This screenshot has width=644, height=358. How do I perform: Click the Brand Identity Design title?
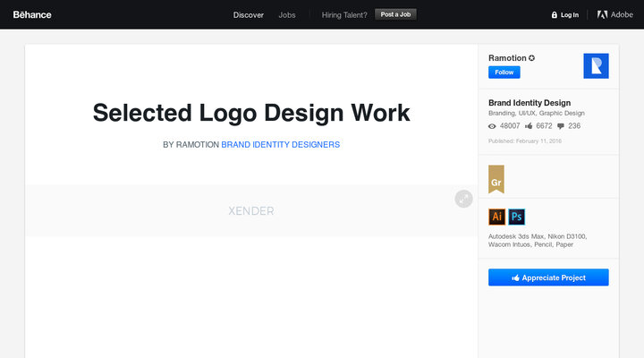click(x=530, y=103)
